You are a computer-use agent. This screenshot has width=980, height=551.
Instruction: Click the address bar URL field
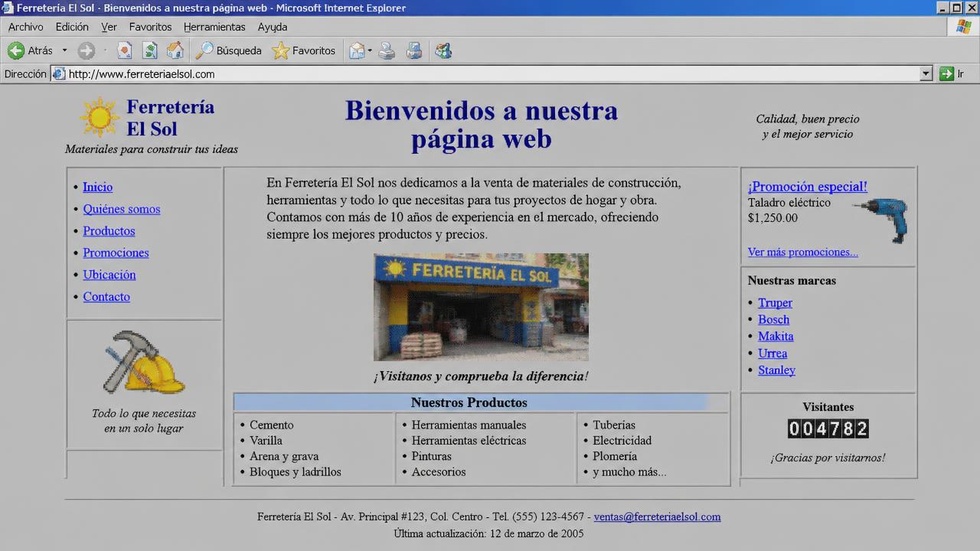492,74
